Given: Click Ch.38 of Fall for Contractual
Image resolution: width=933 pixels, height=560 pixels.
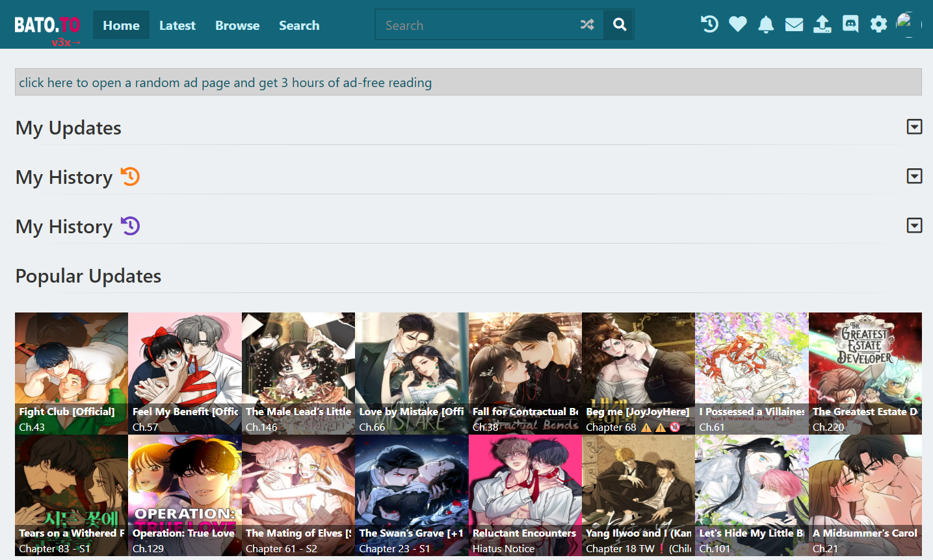Looking at the screenshot, I should 486,427.
